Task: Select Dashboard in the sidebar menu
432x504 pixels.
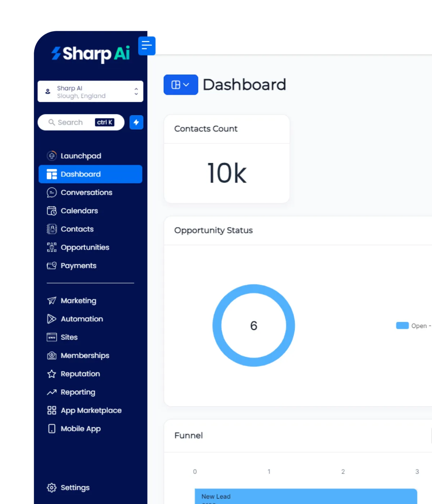Action: click(90, 174)
